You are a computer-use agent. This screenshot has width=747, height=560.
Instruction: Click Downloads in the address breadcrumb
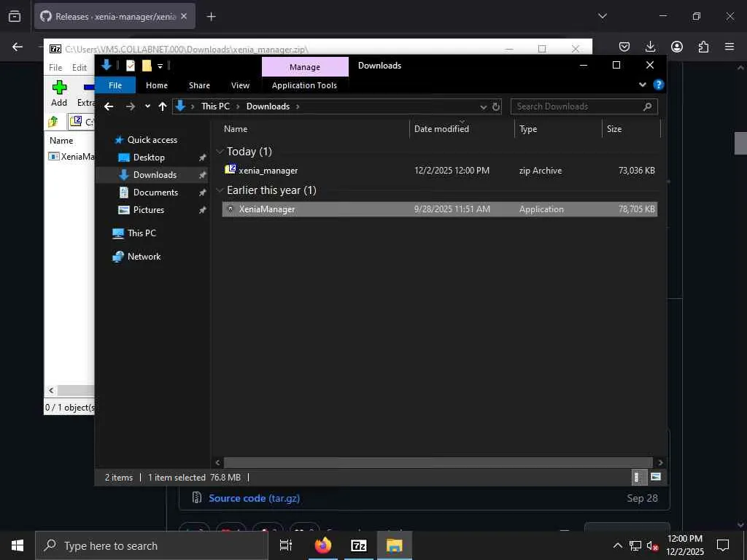tap(268, 106)
